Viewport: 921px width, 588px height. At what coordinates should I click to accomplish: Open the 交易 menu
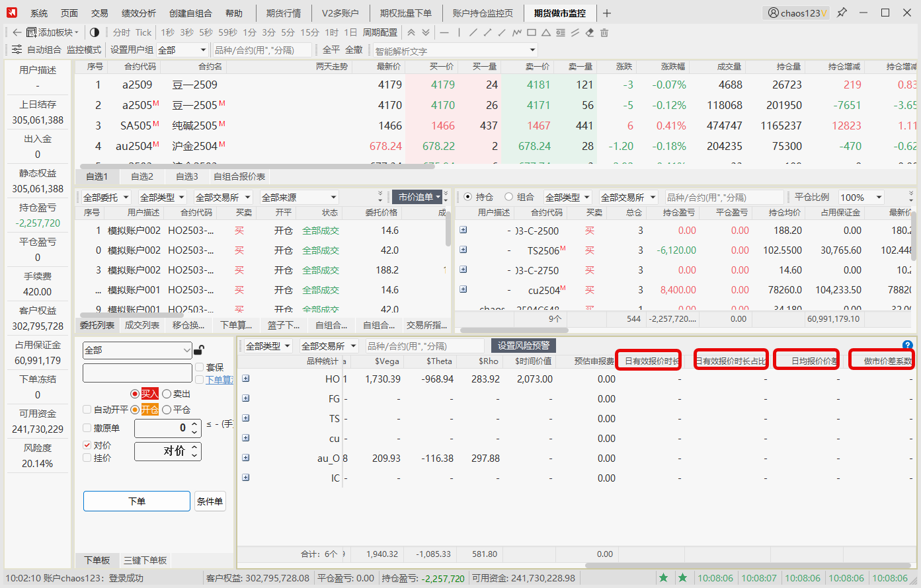[99, 13]
